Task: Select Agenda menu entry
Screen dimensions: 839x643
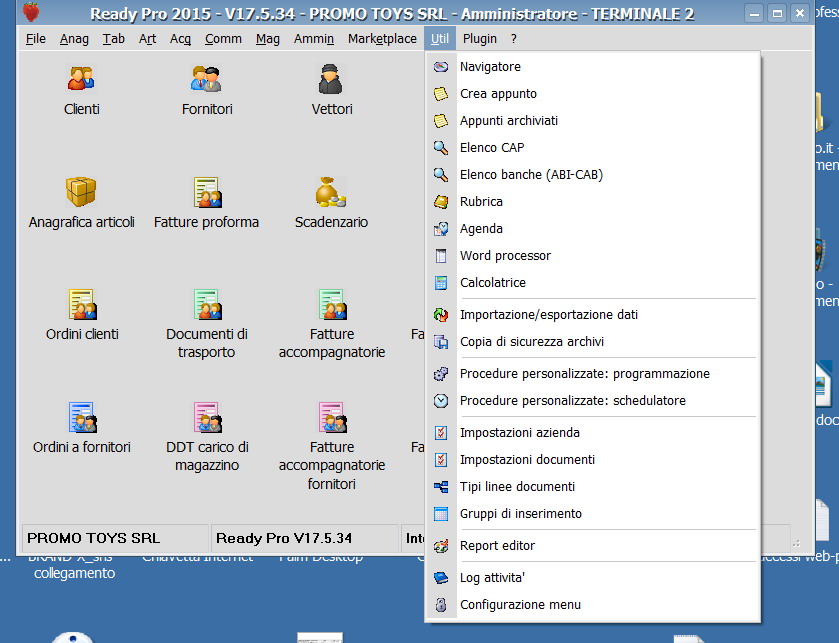Action: click(x=592, y=228)
